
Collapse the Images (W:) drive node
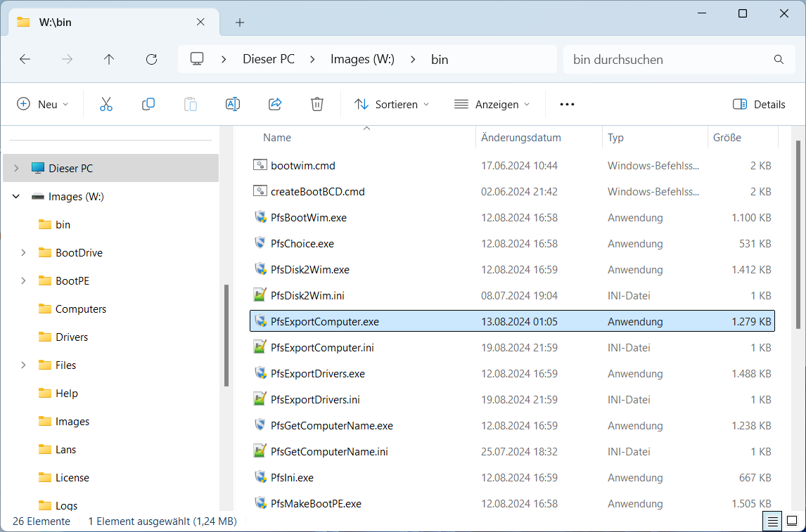click(x=16, y=197)
